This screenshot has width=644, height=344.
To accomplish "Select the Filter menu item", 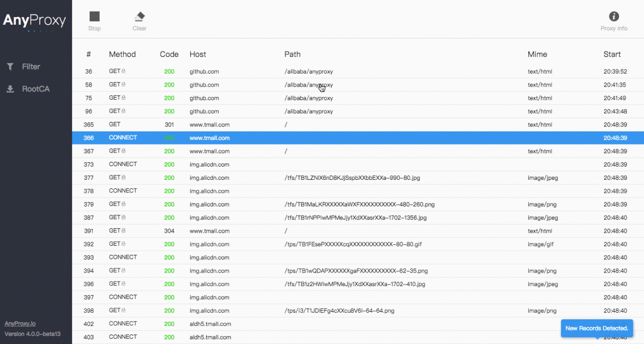I will (31, 66).
